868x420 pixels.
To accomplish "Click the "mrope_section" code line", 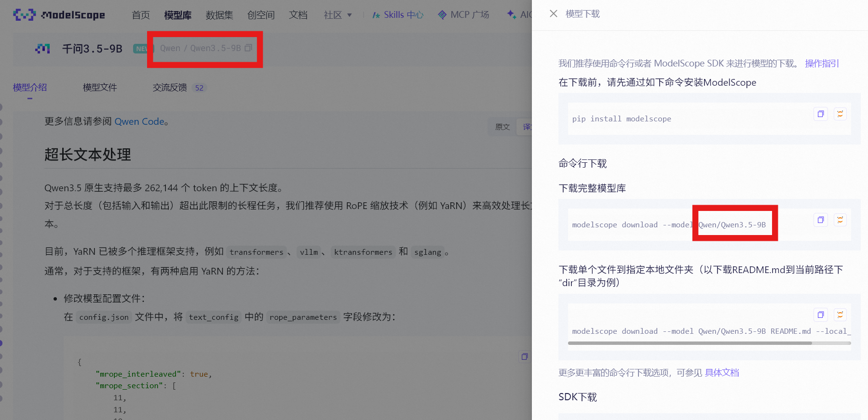I will pos(136,386).
